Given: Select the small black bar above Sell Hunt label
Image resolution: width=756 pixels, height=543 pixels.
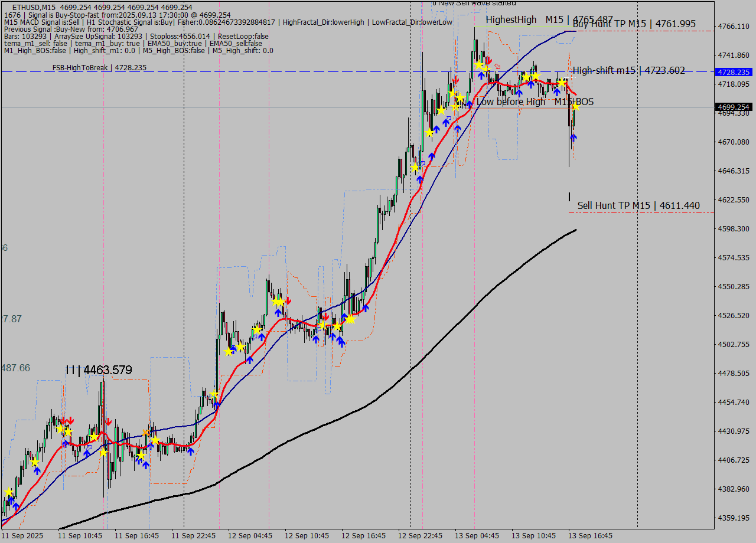Looking at the screenshot, I should pos(569,197).
